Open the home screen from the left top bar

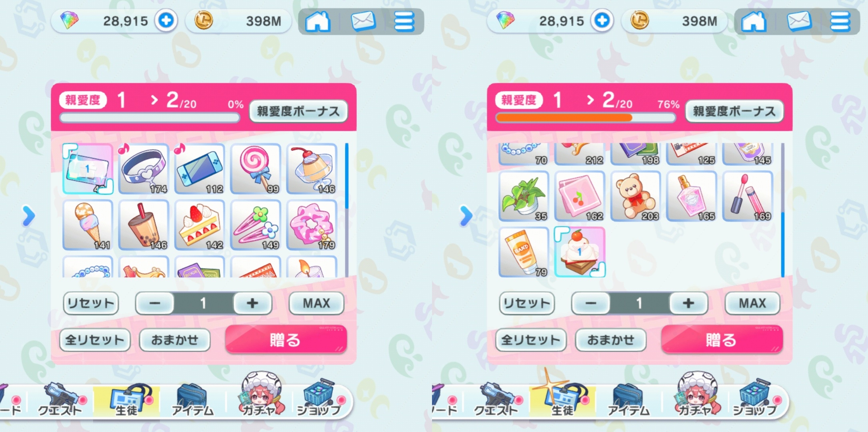318,21
